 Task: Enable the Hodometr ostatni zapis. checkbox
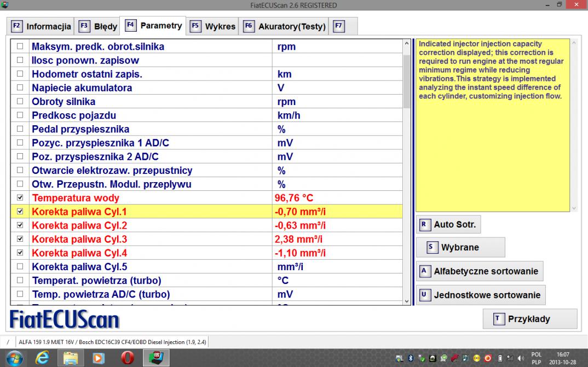pos(20,74)
